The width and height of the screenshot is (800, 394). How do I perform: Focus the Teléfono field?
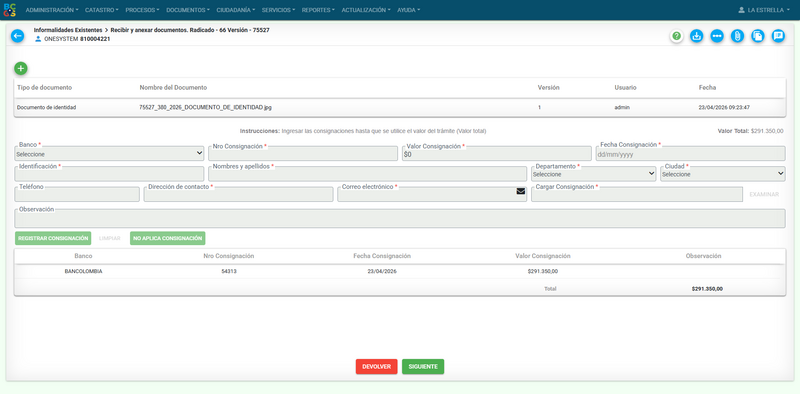tap(77, 194)
